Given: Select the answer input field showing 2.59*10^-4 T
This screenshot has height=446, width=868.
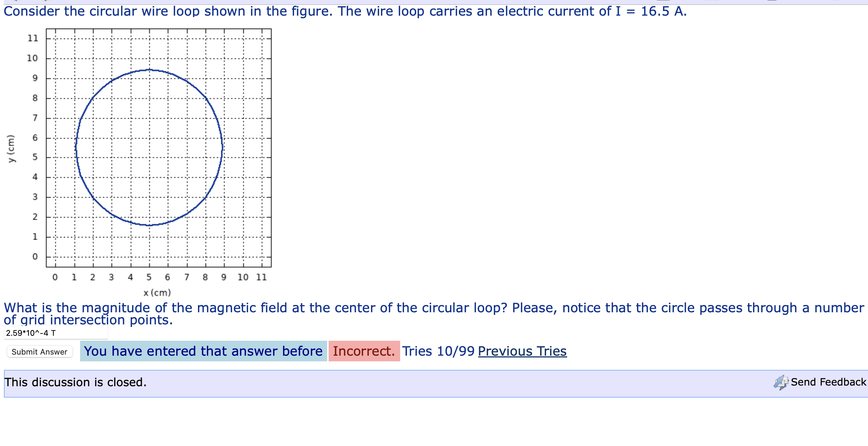Looking at the screenshot, I should [x=55, y=333].
